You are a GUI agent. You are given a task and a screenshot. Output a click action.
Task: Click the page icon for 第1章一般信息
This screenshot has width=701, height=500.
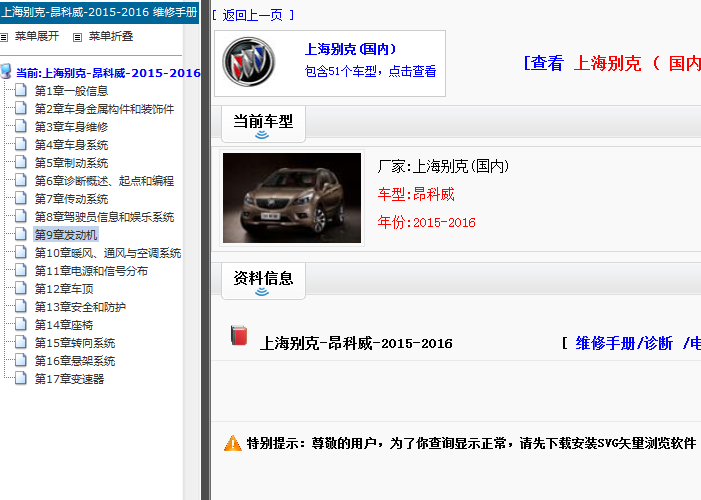(21, 90)
